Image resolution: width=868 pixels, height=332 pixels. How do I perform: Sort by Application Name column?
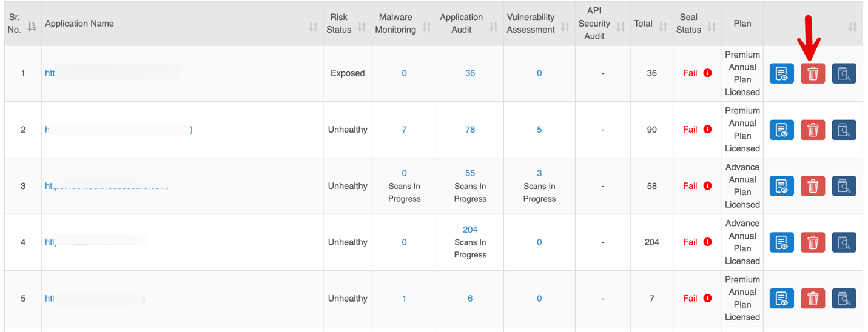tap(313, 27)
